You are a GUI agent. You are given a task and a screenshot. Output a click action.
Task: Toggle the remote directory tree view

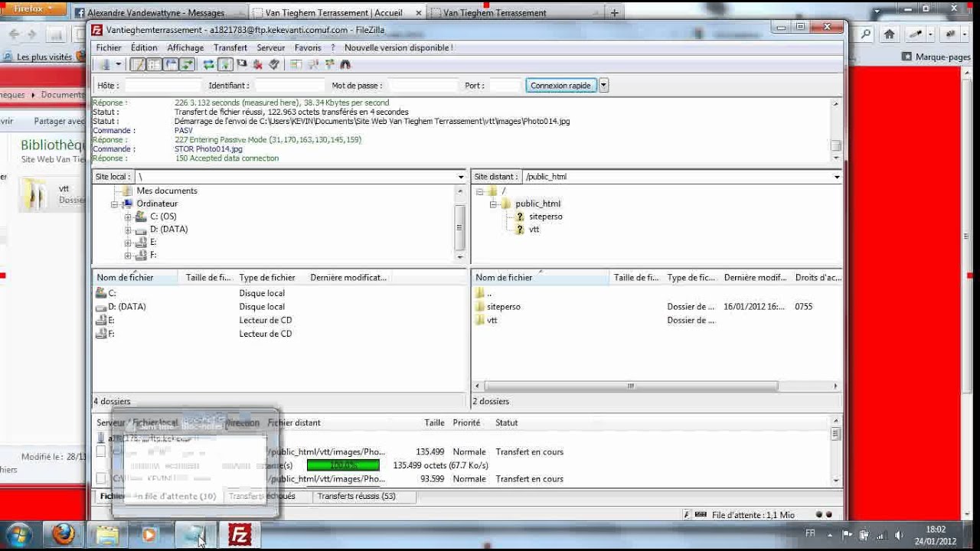click(x=171, y=65)
